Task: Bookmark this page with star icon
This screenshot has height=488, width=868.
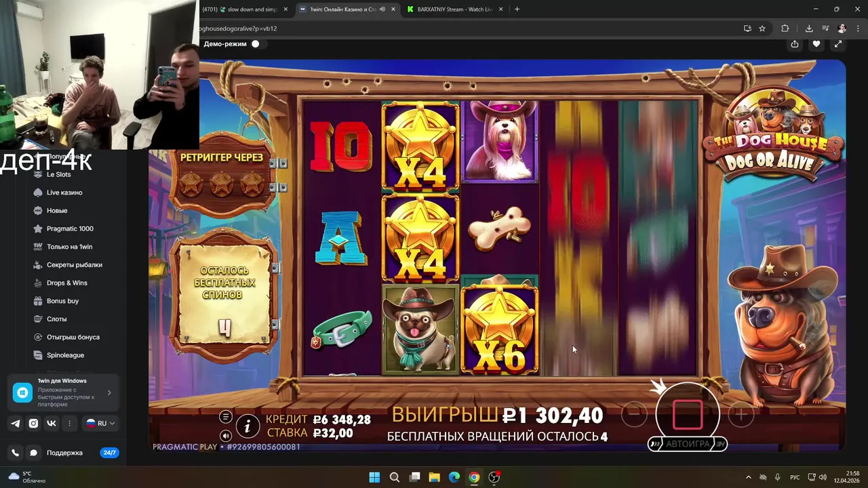Action: point(762,28)
